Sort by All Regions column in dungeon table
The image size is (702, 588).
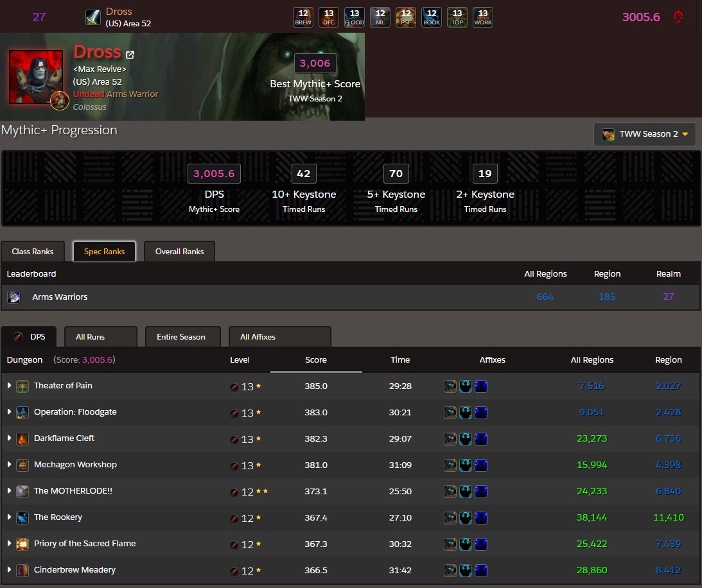592,359
